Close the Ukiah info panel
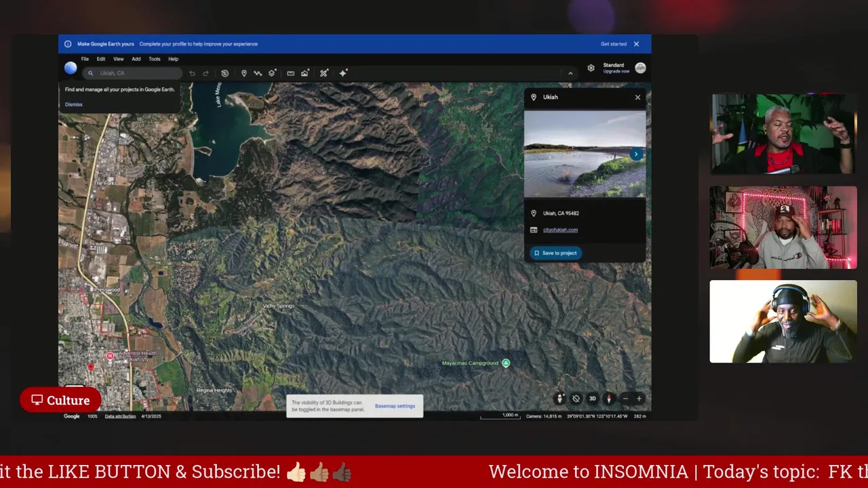 [637, 98]
